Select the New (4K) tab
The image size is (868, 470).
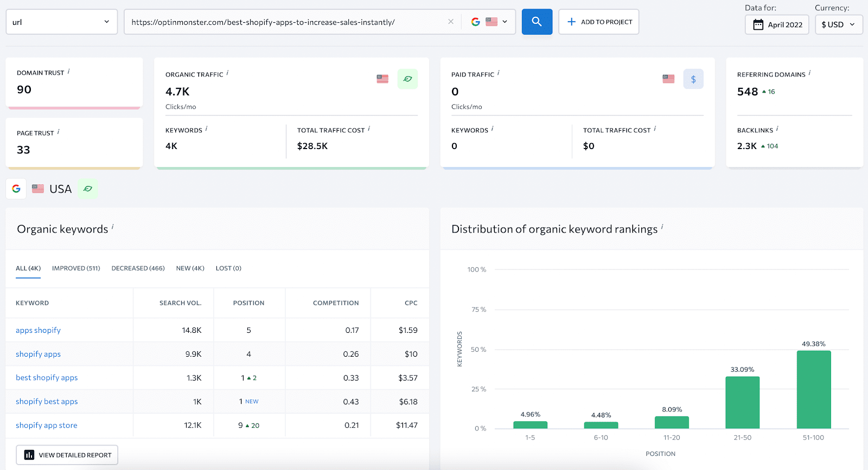190,268
